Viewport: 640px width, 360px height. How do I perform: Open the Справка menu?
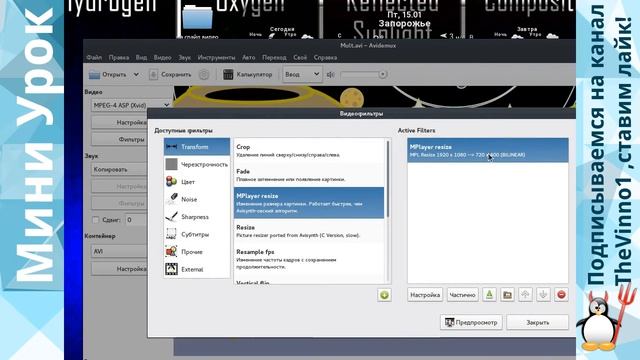[325, 58]
